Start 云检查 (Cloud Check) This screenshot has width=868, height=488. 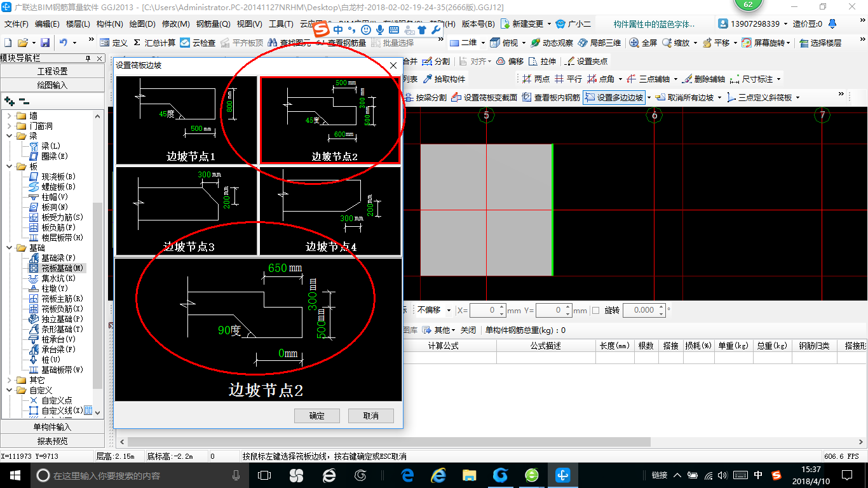198,43
